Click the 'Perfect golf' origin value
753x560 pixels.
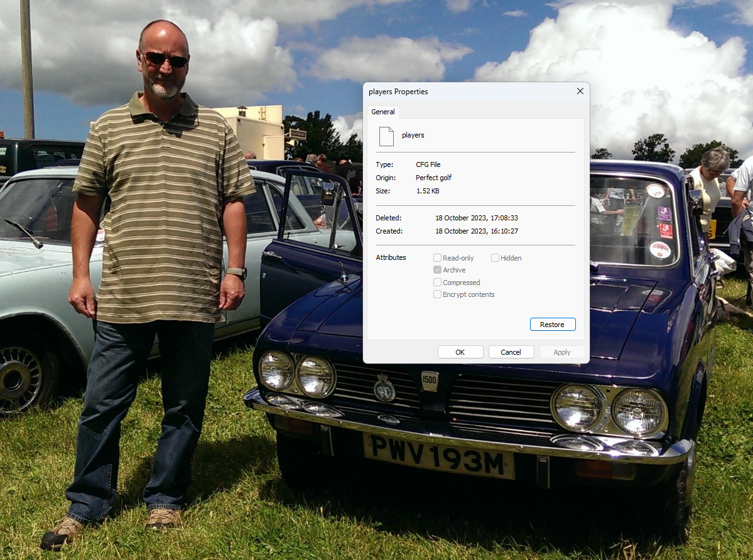click(433, 178)
